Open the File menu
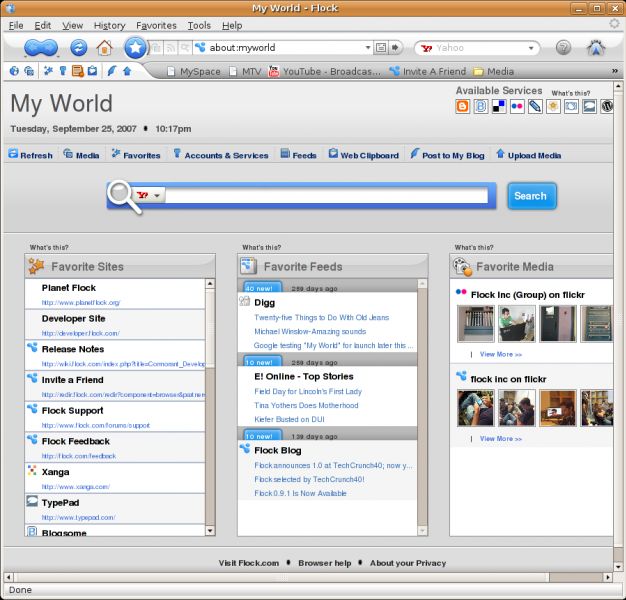Screen dimensions: 626x600 pos(16,26)
